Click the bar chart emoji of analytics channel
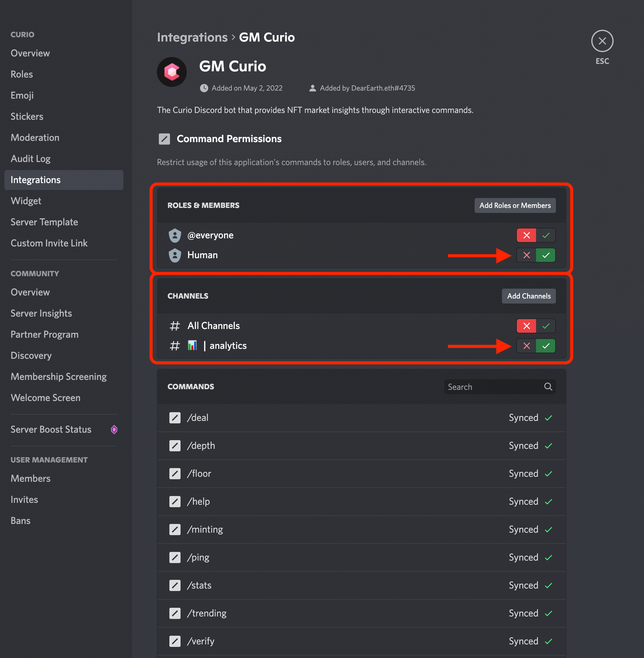The image size is (644, 658). click(192, 345)
